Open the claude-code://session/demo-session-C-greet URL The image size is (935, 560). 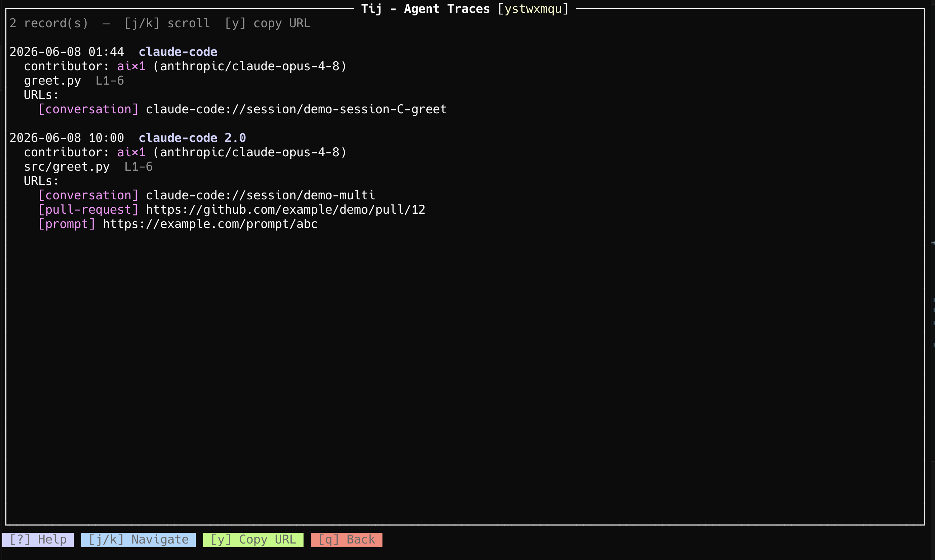[x=296, y=109]
